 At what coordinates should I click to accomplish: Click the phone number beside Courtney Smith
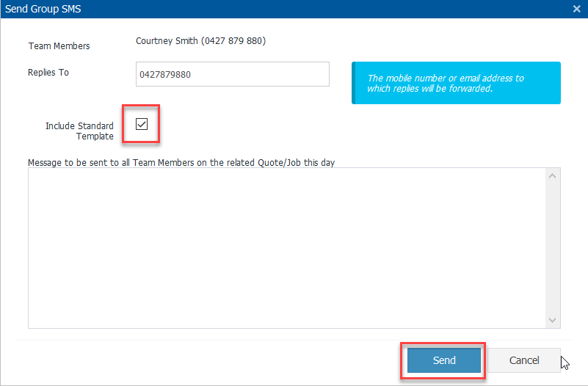233,41
